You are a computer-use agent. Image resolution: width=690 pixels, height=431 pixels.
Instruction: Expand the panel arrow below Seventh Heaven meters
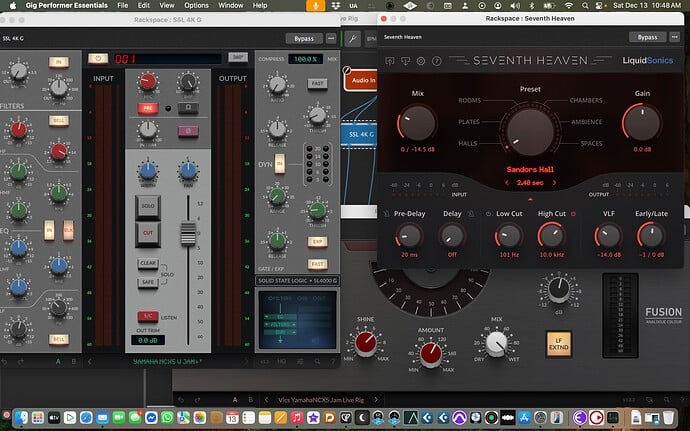point(530,200)
